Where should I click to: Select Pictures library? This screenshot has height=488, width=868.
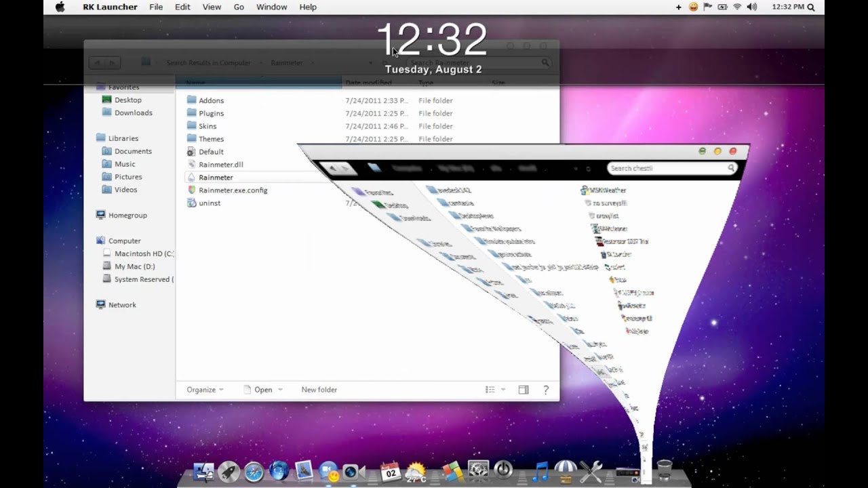(122, 177)
